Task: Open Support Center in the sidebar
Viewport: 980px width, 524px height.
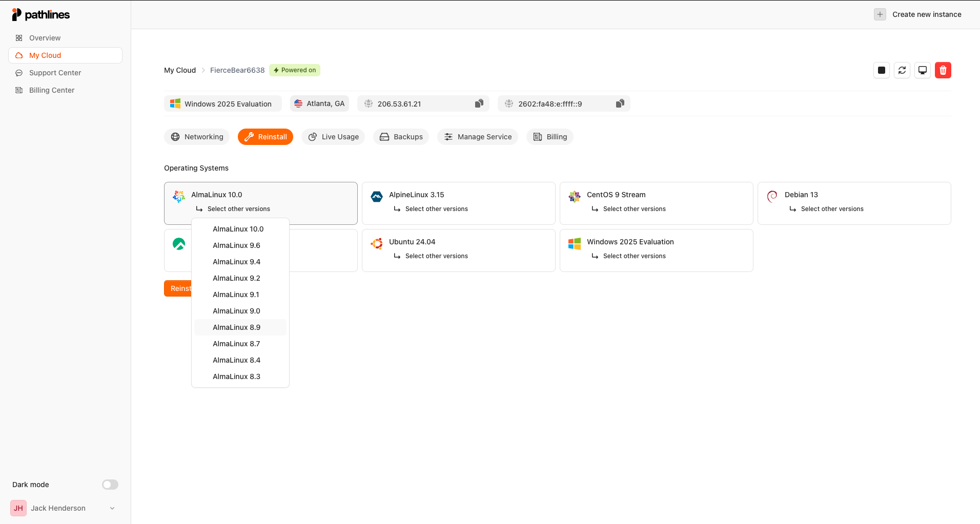Action: pos(55,73)
